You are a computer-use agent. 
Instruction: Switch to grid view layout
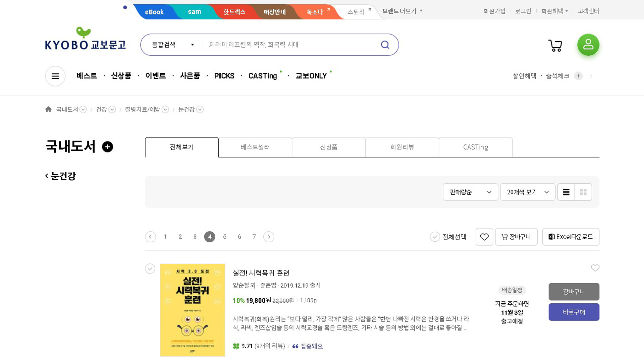(583, 192)
